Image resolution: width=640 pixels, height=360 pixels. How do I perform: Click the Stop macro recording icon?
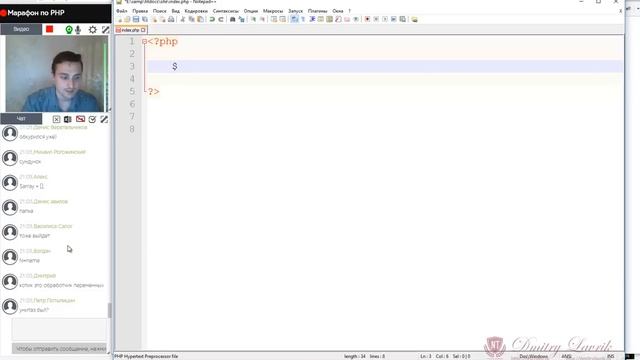pos(376,19)
